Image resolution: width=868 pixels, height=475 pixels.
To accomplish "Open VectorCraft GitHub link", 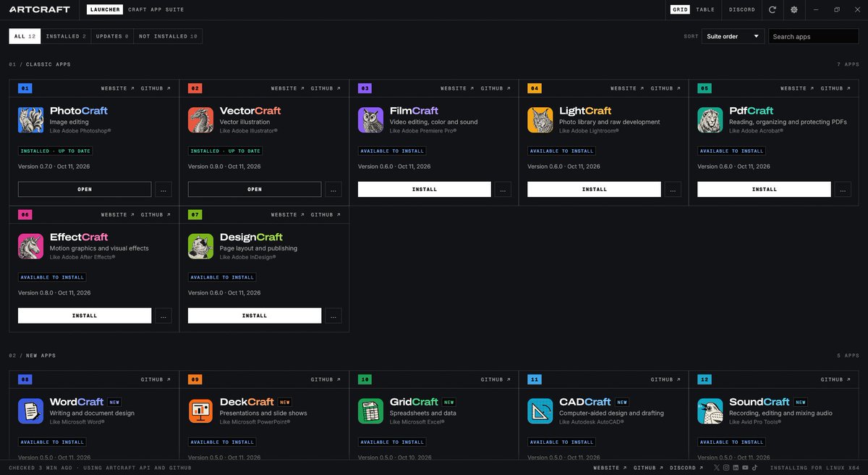I will coord(326,88).
